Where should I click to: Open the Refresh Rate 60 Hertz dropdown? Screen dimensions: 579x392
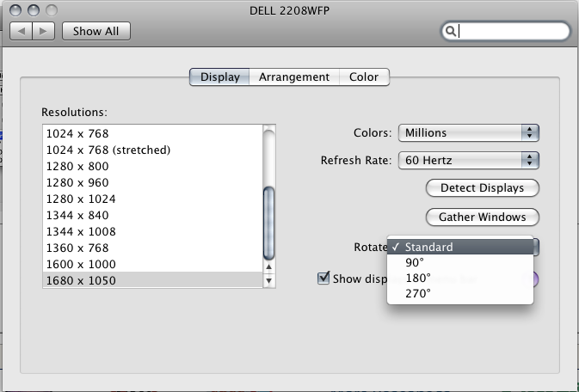(x=469, y=160)
